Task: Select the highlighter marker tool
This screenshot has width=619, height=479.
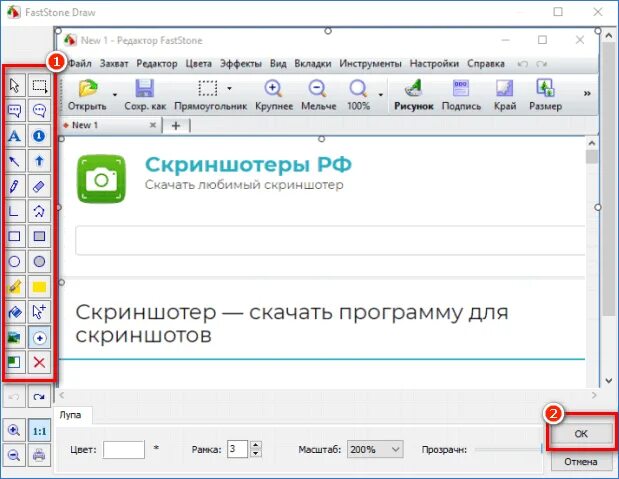Action: click(x=15, y=287)
